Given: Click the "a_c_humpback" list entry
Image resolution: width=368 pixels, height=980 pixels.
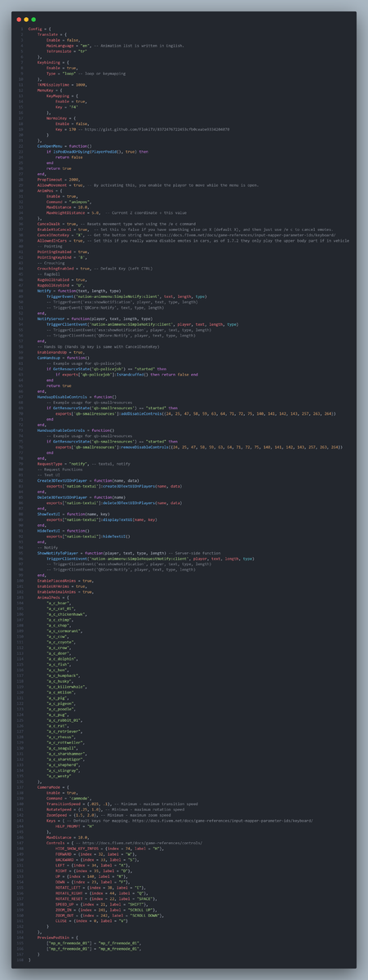Looking at the screenshot, I should click(x=64, y=675).
